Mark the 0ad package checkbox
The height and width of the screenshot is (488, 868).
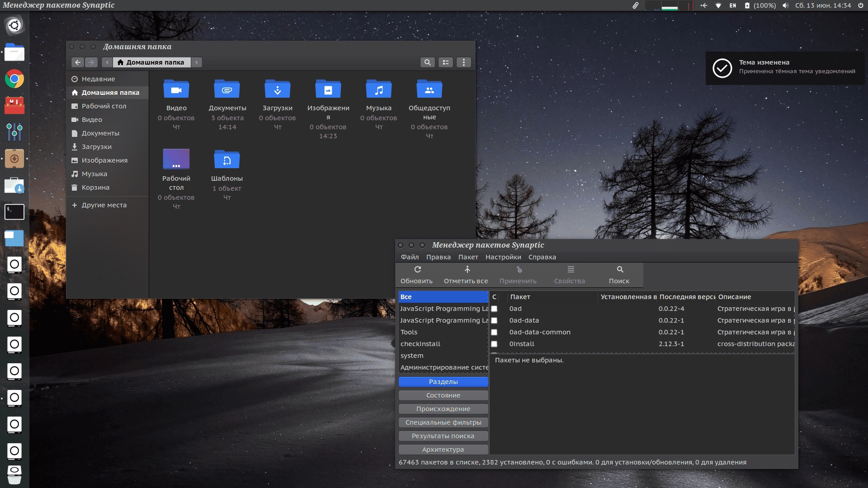(494, 309)
